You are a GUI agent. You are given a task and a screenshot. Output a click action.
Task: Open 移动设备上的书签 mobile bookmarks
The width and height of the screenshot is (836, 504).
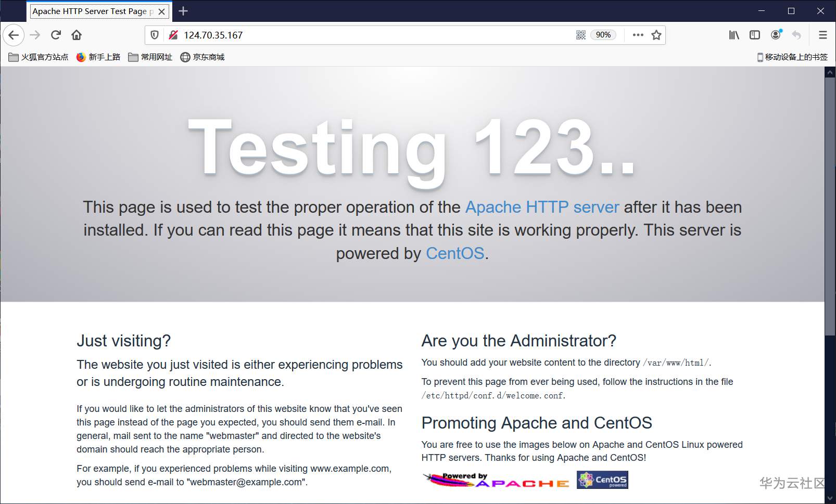[x=792, y=57]
